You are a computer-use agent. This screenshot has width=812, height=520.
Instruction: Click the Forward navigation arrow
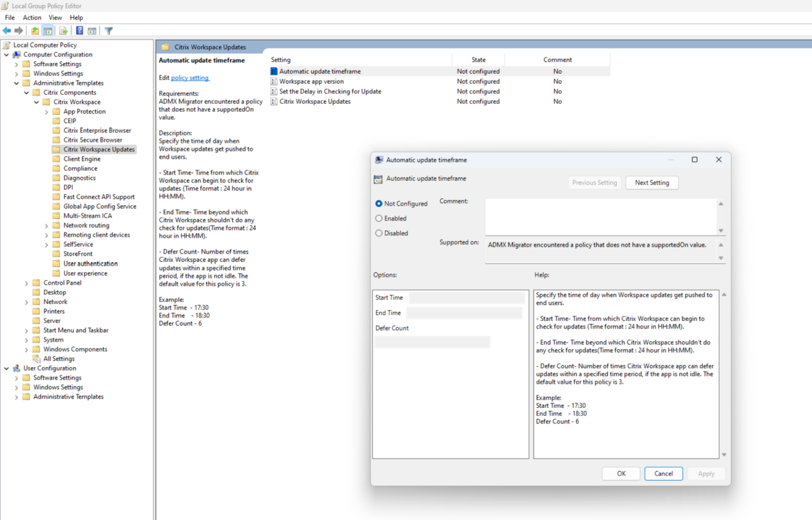[19, 31]
